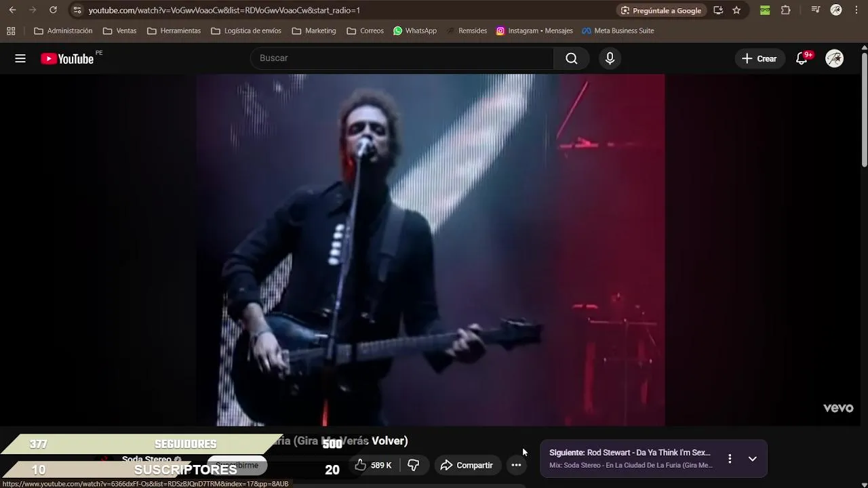The height and width of the screenshot is (488, 868).
Task: Click Pregúntale a Google button
Action: [x=661, y=10]
